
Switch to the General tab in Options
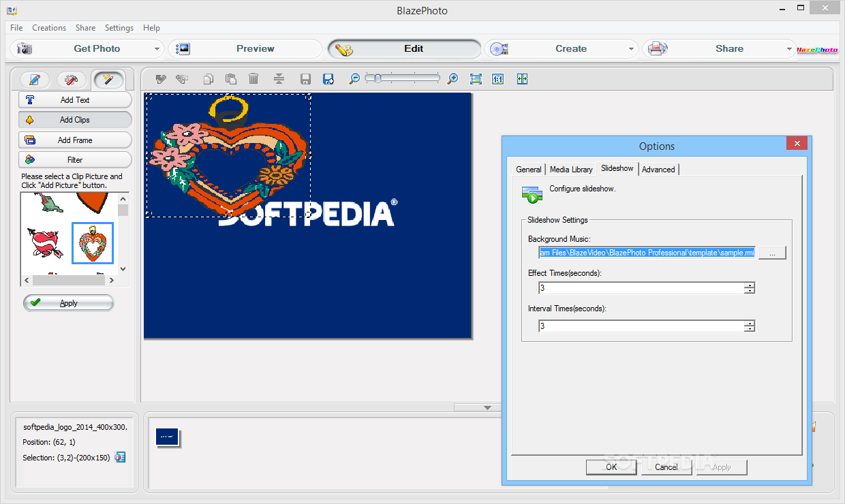(x=529, y=170)
